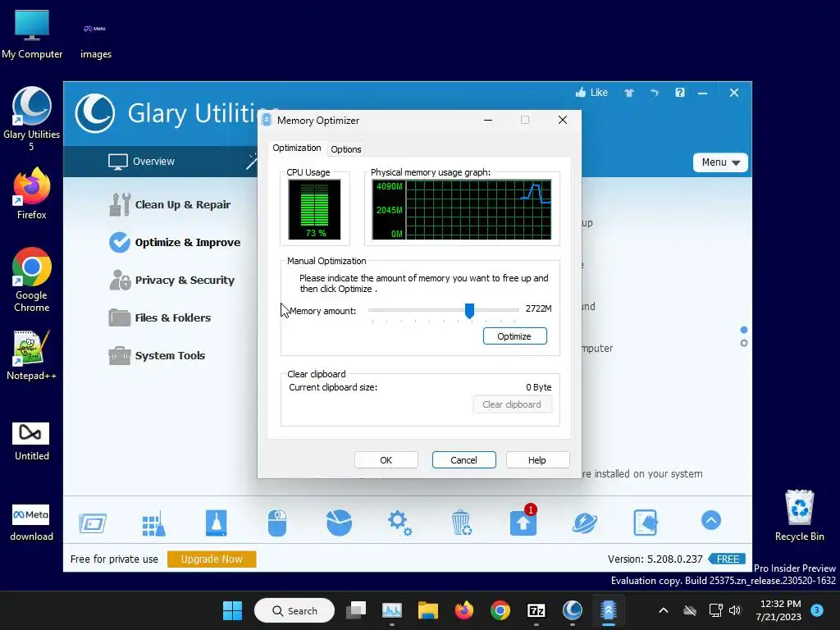Open the Recycle Bin desktop icon

799,515
